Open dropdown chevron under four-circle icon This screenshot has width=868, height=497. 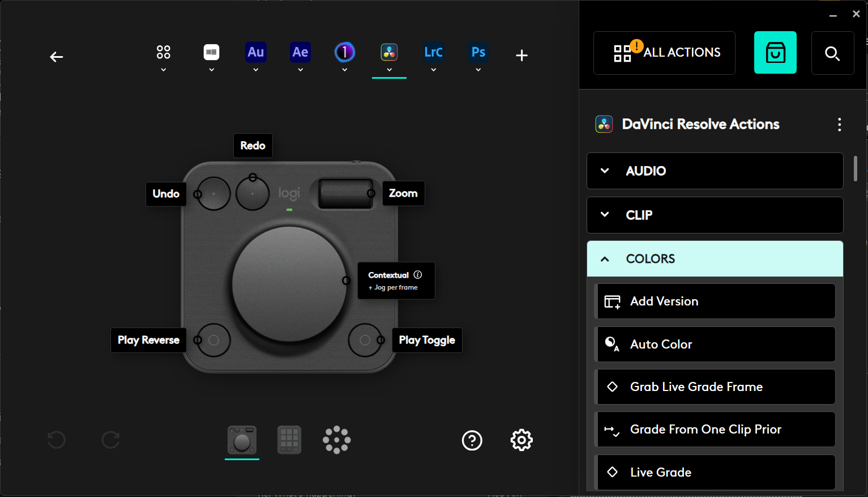tap(164, 70)
